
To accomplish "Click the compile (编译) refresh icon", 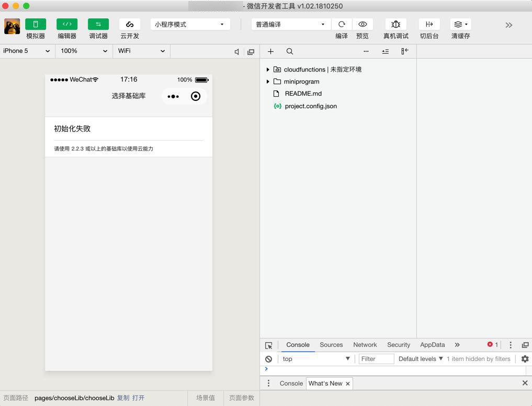I will [342, 25].
